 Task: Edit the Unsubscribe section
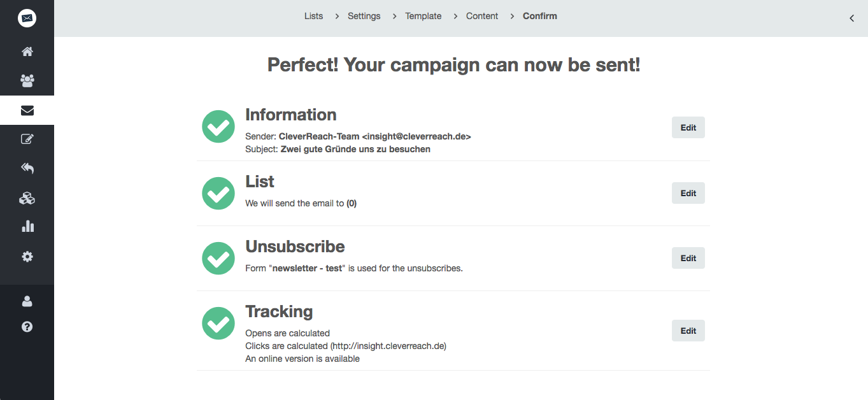(688, 258)
